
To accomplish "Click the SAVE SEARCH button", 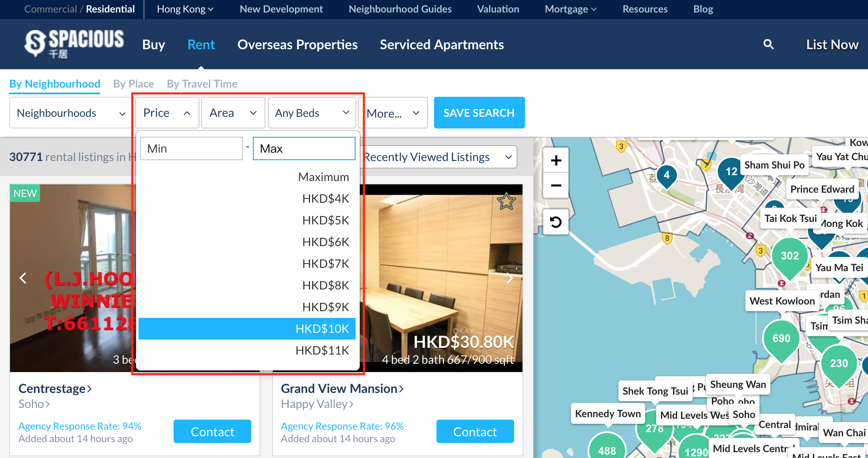I will [x=479, y=113].
